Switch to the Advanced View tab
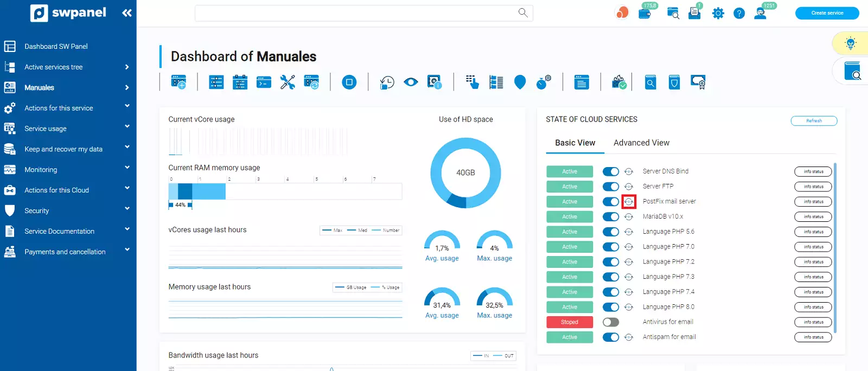This screenshot has height=371, width=868. 641,143
